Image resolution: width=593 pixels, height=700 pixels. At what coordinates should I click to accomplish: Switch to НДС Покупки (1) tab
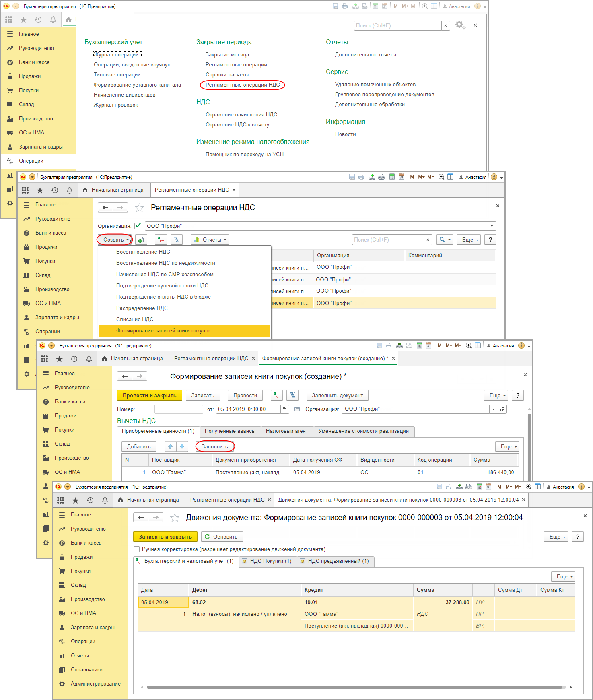(x=268, y=561)
